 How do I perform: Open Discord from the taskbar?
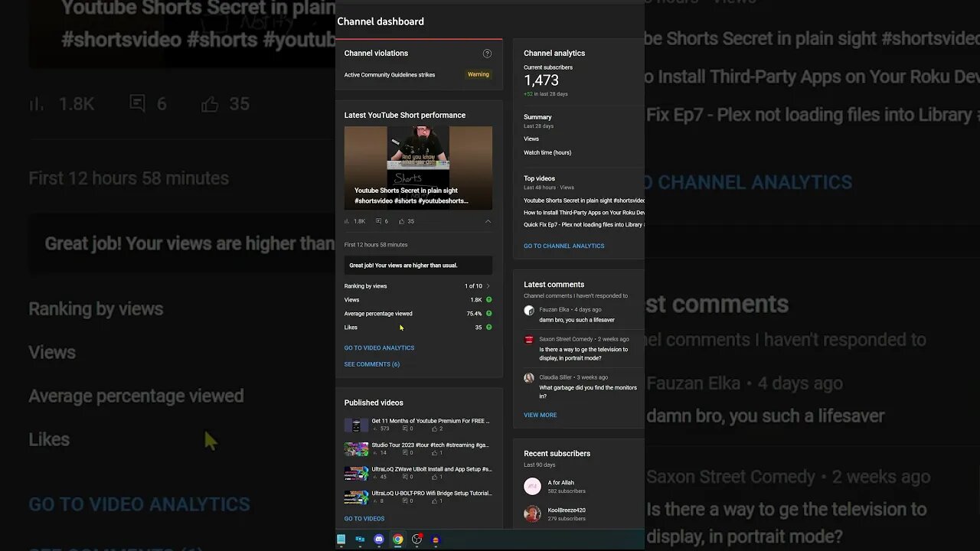379,540
